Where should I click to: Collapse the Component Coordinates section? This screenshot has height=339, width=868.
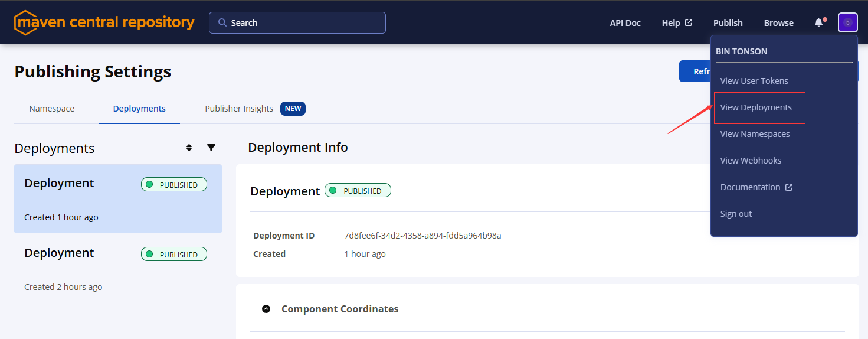click(x=266, y=309)
